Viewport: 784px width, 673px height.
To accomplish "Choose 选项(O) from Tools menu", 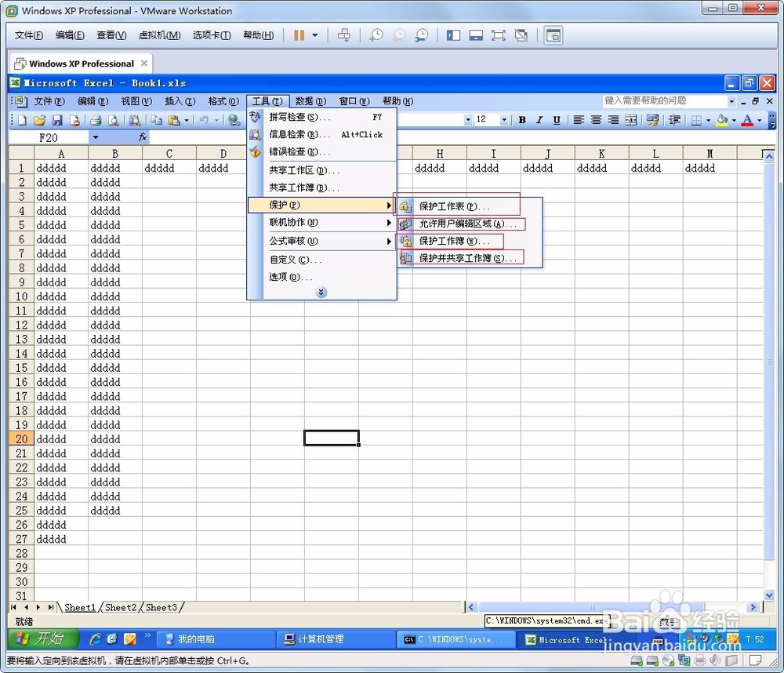I will [x=322, y=277].
